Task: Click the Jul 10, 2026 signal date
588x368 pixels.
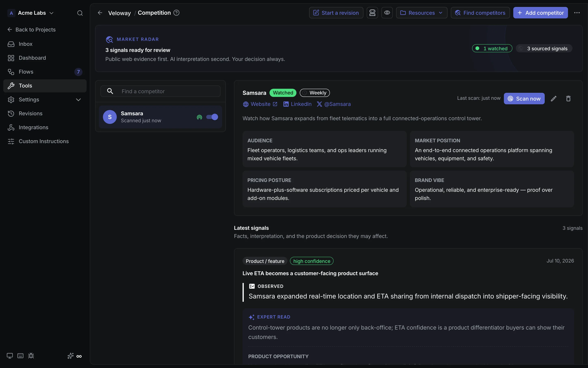Action: click(x=560, y=261)
